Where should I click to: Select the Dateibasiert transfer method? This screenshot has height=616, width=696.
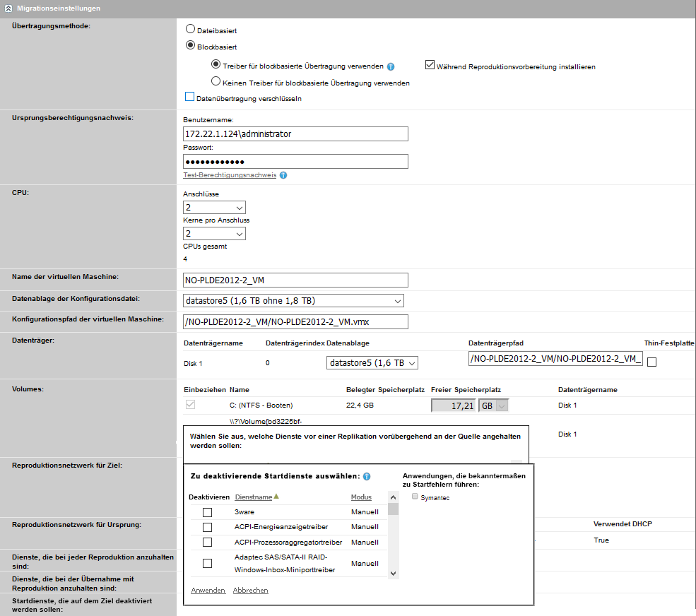coord(189,30)
